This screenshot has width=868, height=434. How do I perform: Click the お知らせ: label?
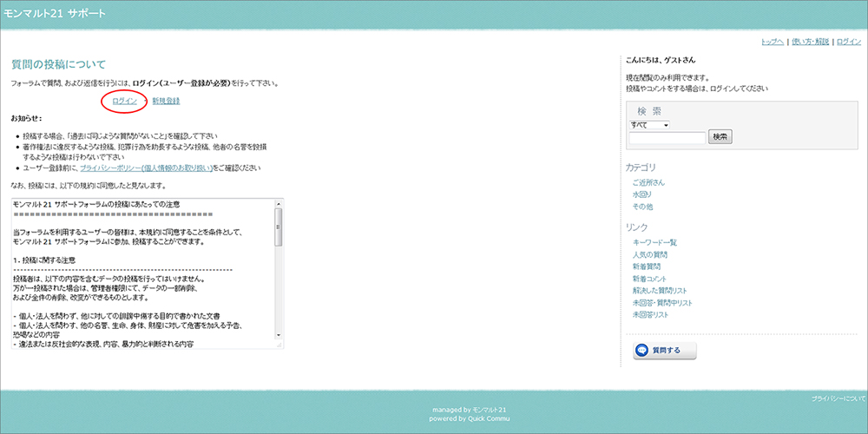coord(26,118)
